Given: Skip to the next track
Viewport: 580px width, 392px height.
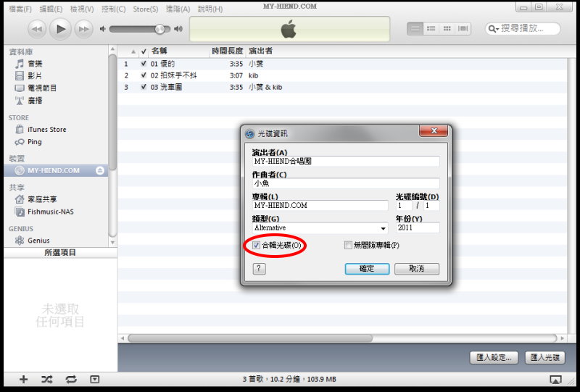Looking at the screenshot, I should (x=84, y=29).
